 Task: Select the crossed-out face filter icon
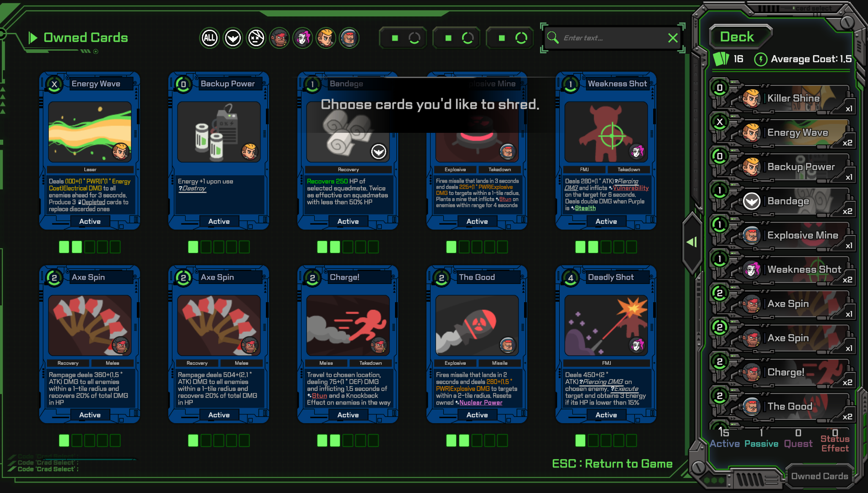255,38
